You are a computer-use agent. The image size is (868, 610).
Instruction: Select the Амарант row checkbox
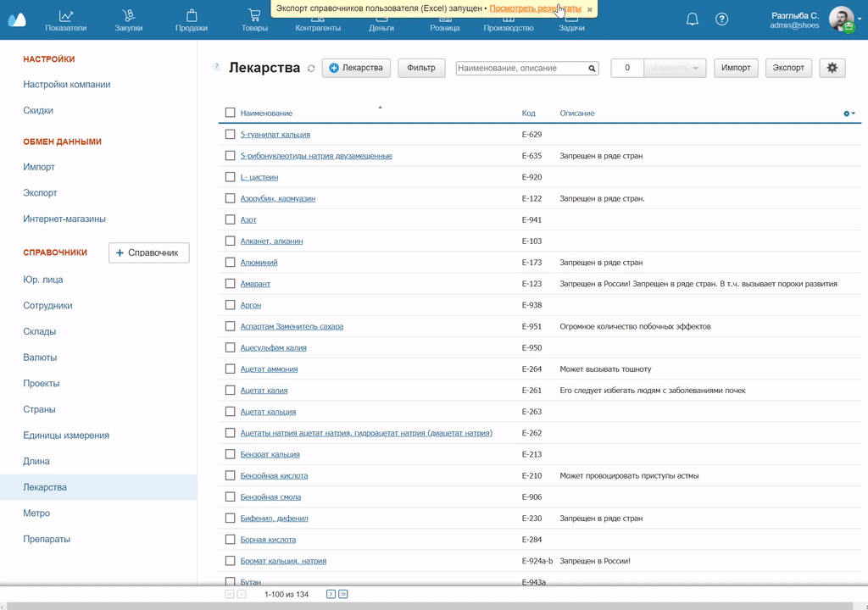click(230, 284)
